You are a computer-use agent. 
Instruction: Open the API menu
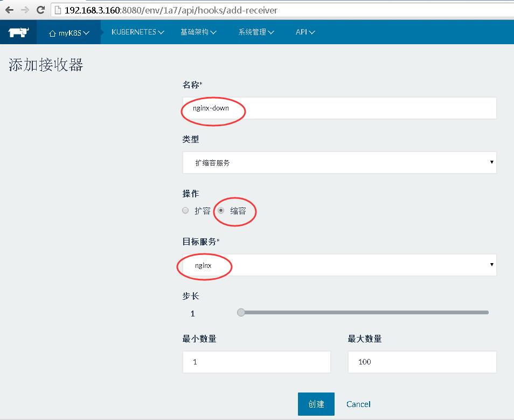click(x=305, y=32)
